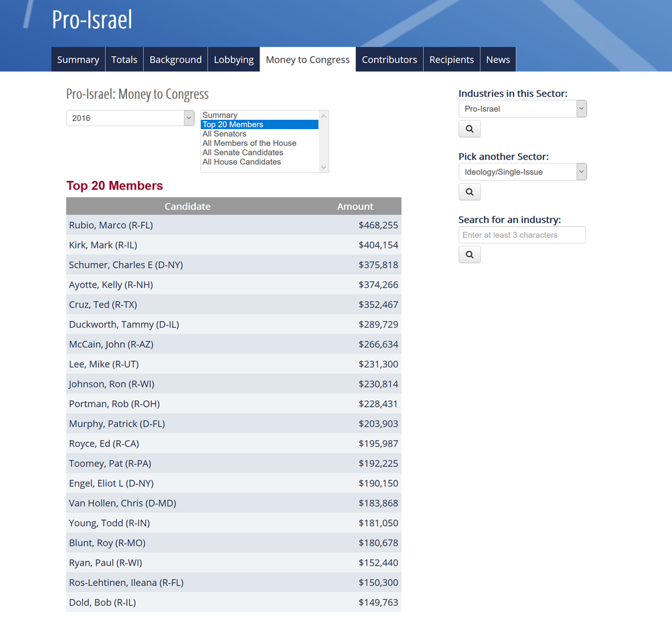Open the News tab

498,60
